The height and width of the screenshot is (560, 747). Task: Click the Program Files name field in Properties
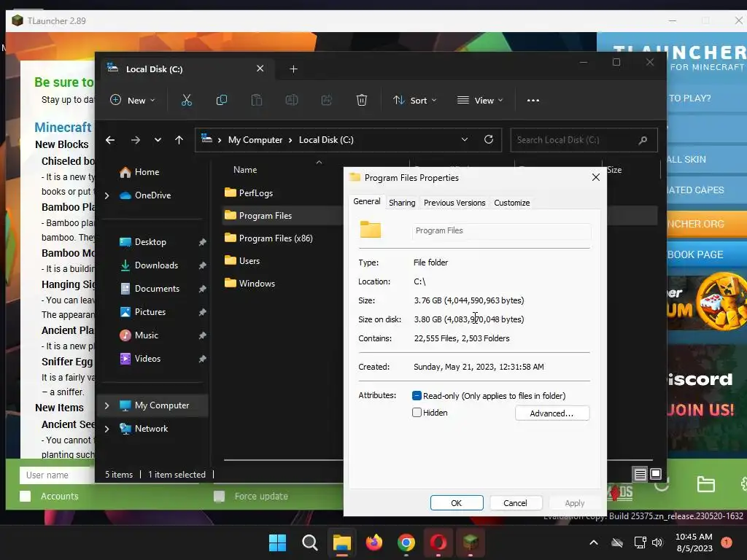[501, 231]
